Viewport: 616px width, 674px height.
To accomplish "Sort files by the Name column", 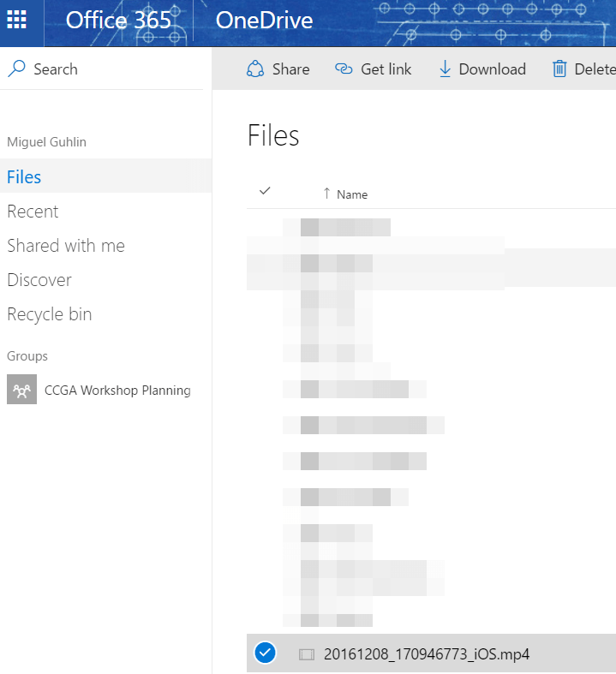I will (x=352, y=194).
